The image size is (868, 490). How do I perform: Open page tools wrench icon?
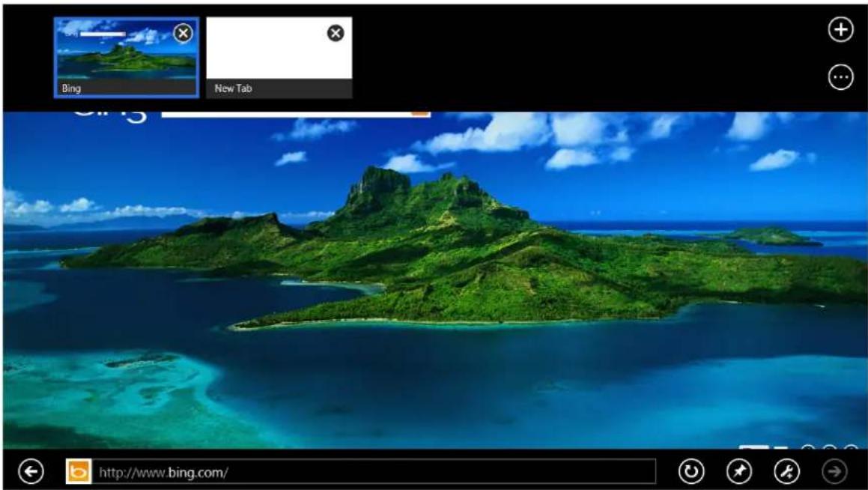[x=786, y=472]
